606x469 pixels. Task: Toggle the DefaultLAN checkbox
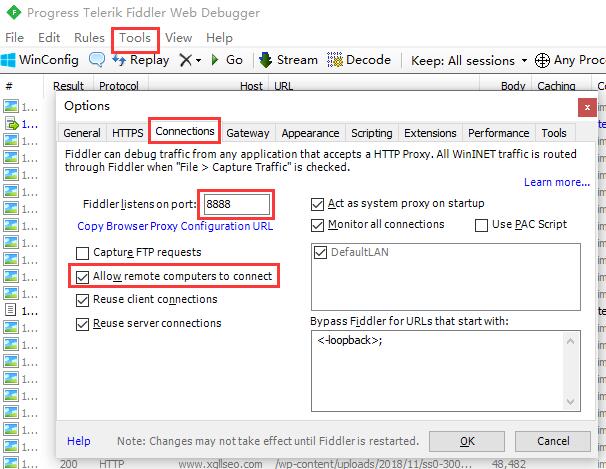320,253
